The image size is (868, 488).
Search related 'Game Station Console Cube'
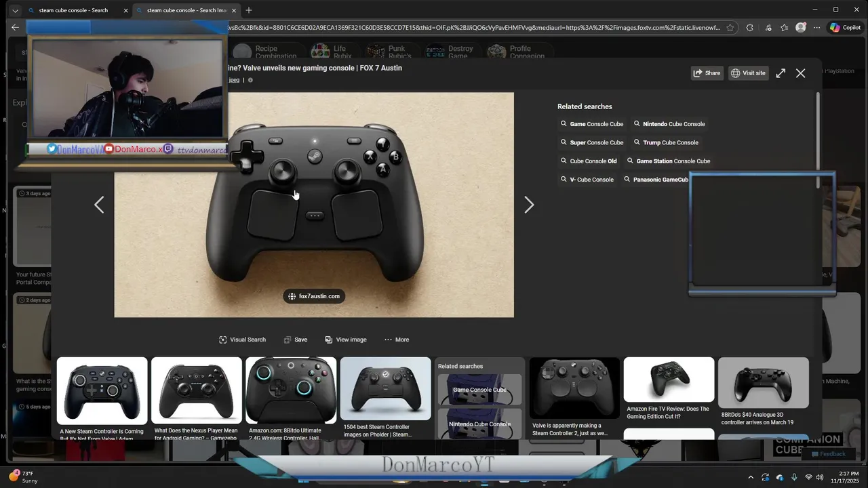coord(669,161)
